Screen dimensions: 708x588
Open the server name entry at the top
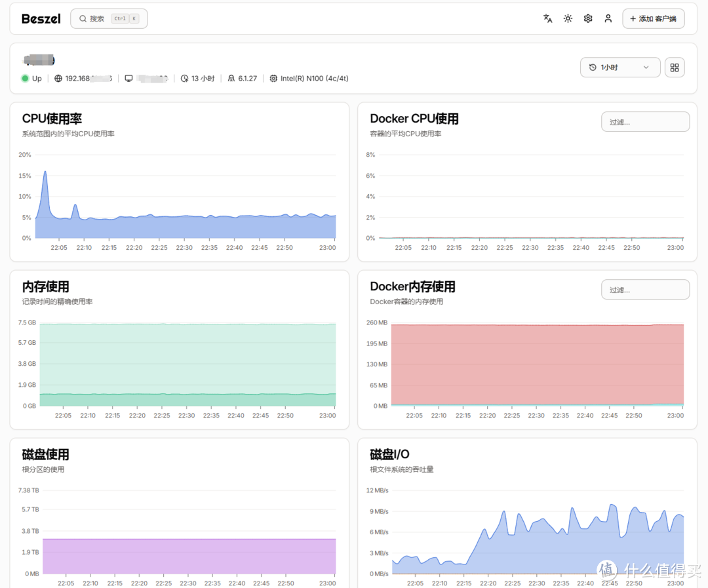point(38,60)
